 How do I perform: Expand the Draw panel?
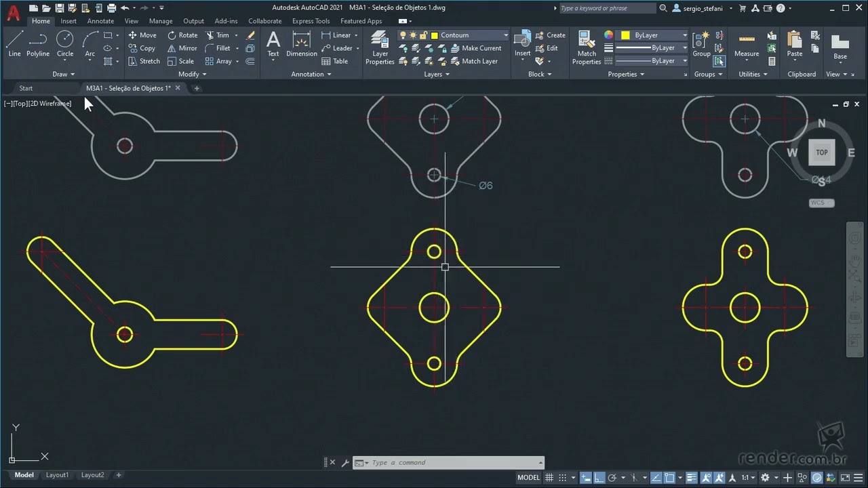point(64,74)
